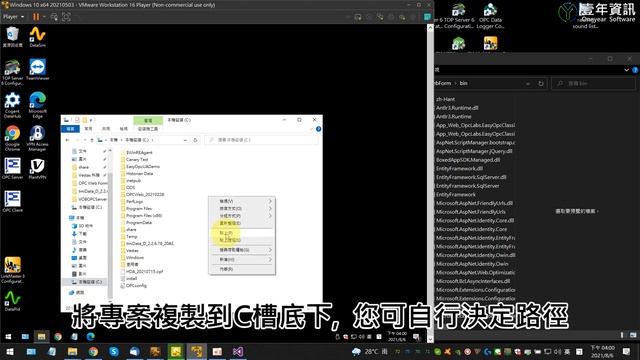Click search box in C drive Explorer
This screenshot has height=360, width=640.
[261, 140]
